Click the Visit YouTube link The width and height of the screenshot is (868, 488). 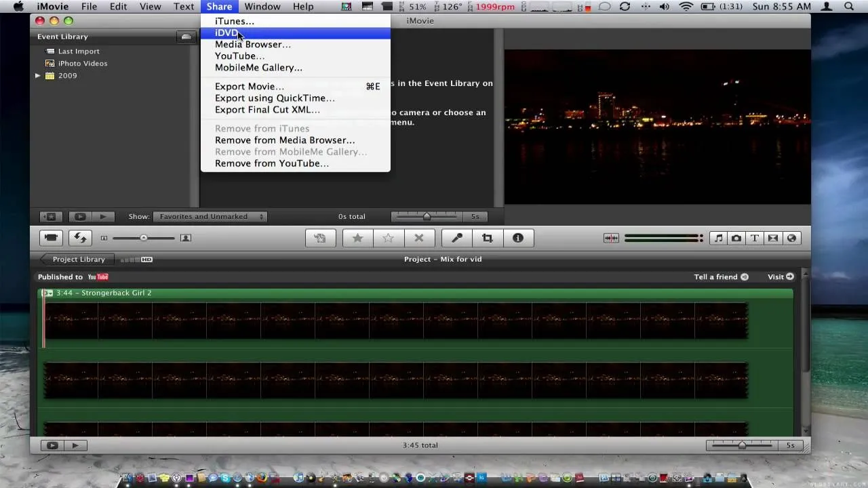point(781,277)
